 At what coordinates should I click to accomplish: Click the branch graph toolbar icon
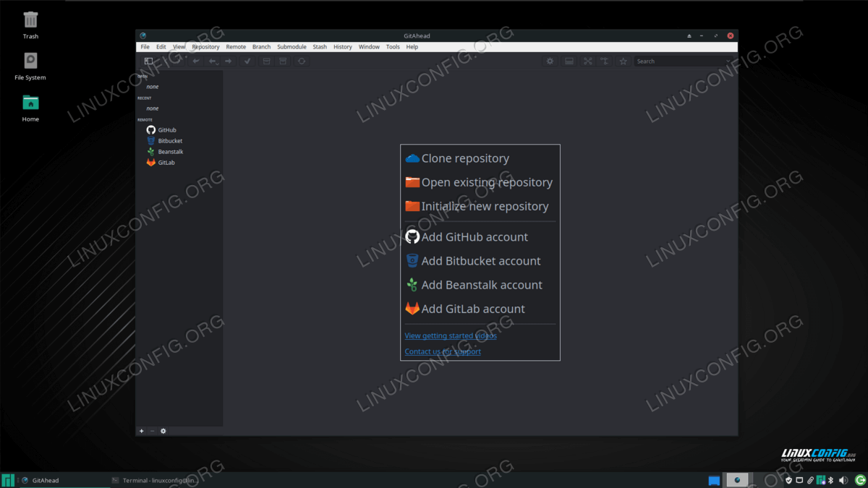605,61
